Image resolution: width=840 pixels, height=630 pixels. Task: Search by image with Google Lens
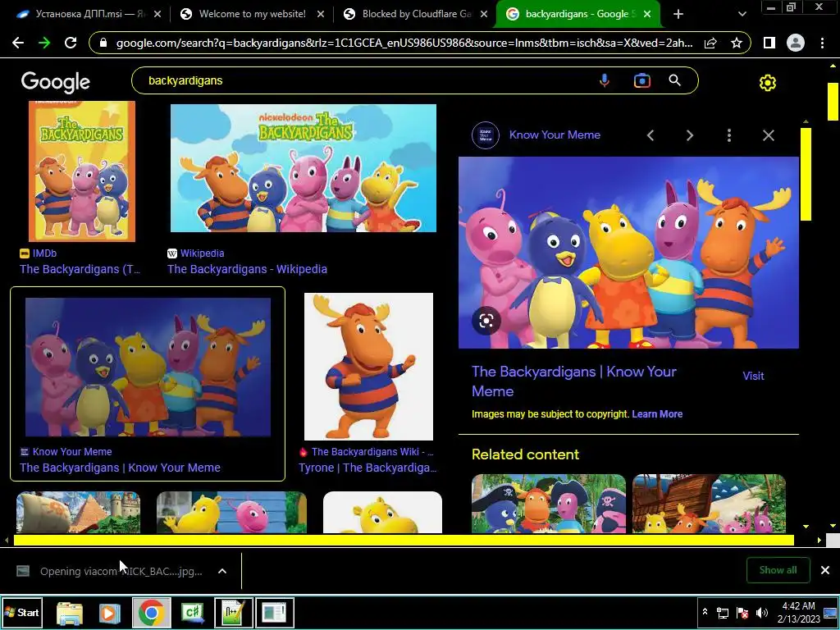point(641,81)
